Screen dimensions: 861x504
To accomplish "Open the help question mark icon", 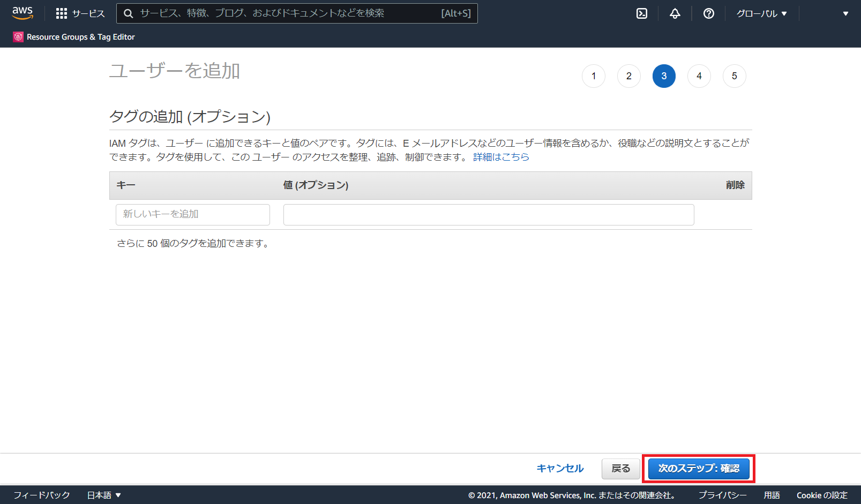I will click(708, 13).
